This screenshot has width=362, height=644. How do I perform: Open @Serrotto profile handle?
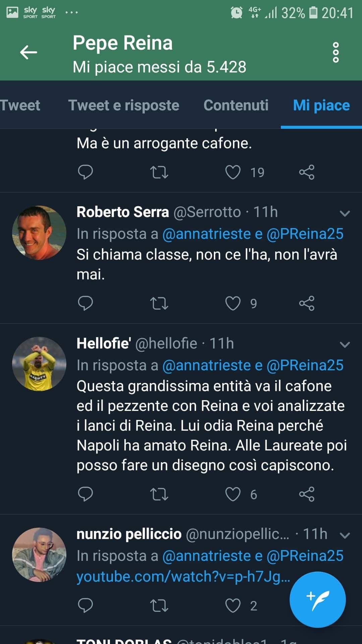click(x=207, y=212)
